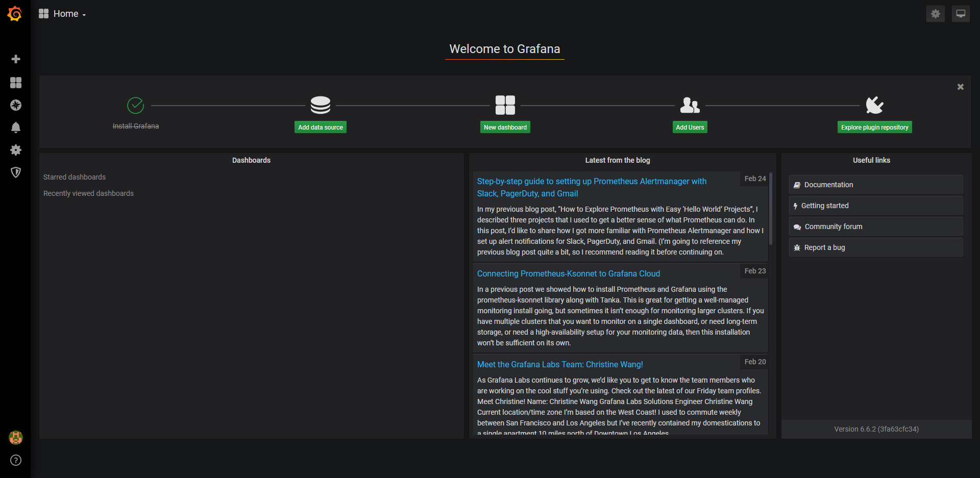Screen dimensions: 980x478
Task: Click the blog panel scrollbar
Action: tap(771, 209)
